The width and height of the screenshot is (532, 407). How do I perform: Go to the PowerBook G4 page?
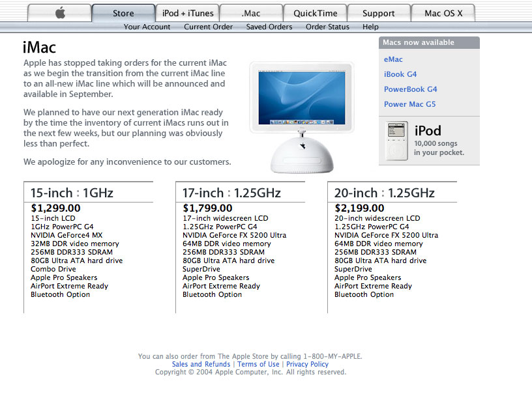point(411,89)
